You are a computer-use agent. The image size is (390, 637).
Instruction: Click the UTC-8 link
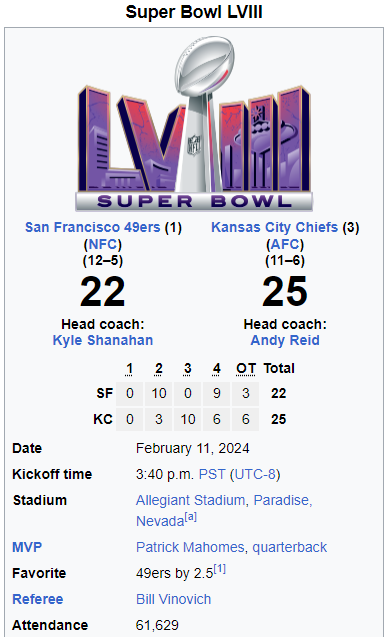[x=256, y=474]
